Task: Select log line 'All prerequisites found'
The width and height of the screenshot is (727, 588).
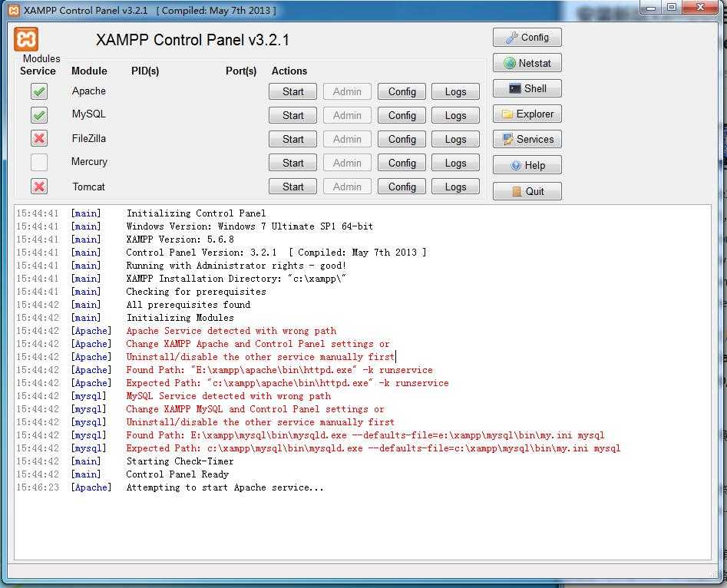Action: tap(188, 305)
